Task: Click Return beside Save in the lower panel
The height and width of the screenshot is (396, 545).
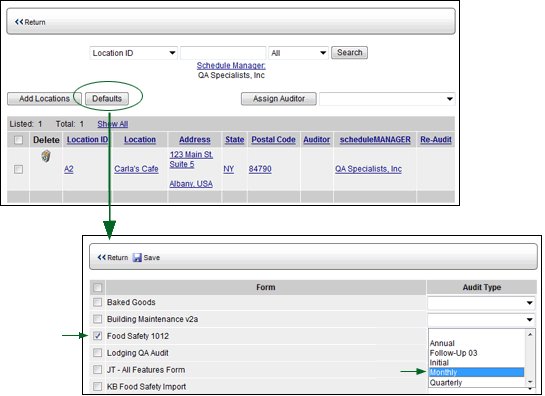Action: coord(113,258)
